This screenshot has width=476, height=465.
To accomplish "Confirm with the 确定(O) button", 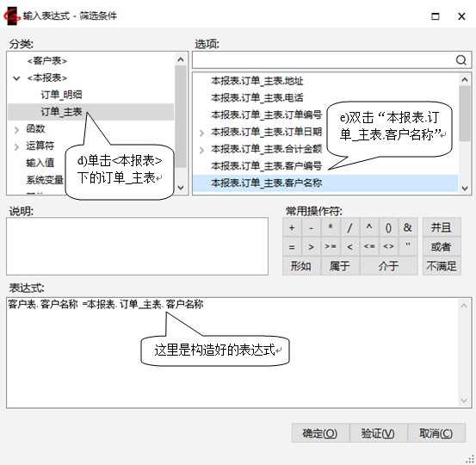I will point(320,433).
